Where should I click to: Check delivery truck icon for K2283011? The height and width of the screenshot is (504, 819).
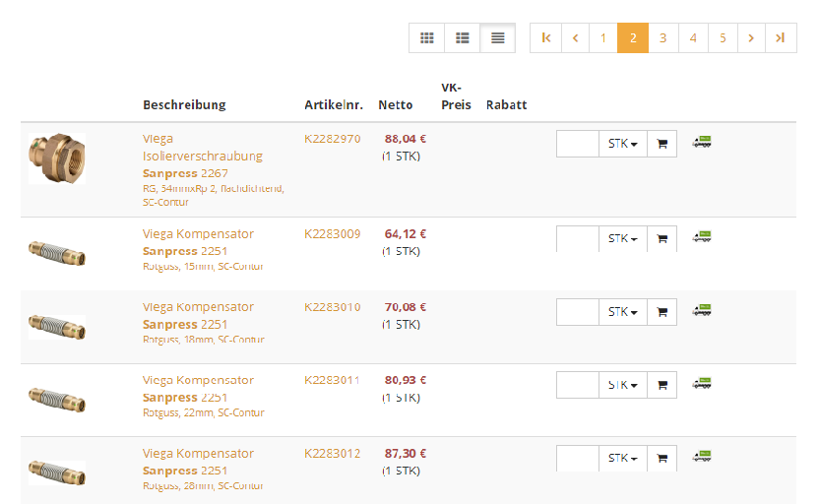[702, 383]
